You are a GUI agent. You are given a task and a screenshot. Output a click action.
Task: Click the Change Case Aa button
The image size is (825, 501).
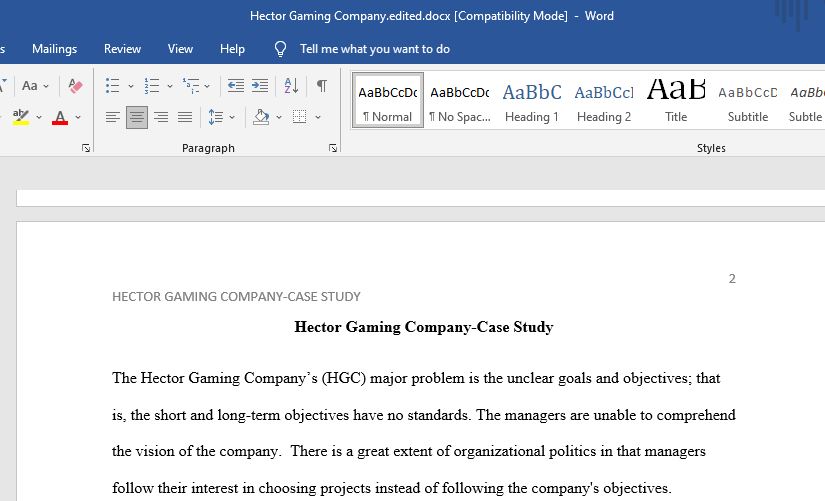(x=29, y=86)
